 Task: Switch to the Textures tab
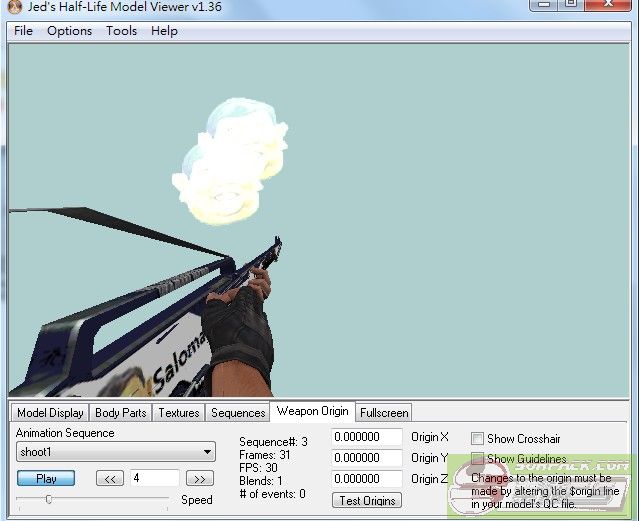point(179,412)
